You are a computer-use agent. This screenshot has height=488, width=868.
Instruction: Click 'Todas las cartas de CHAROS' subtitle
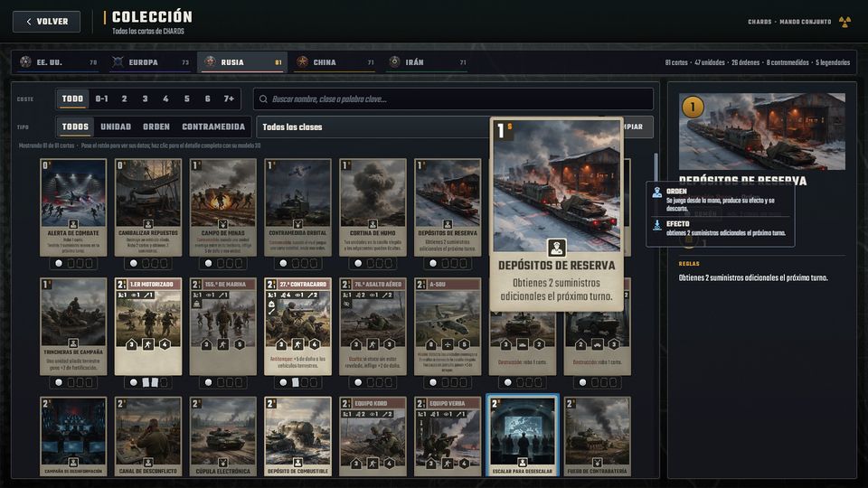(x=147, y=32)
